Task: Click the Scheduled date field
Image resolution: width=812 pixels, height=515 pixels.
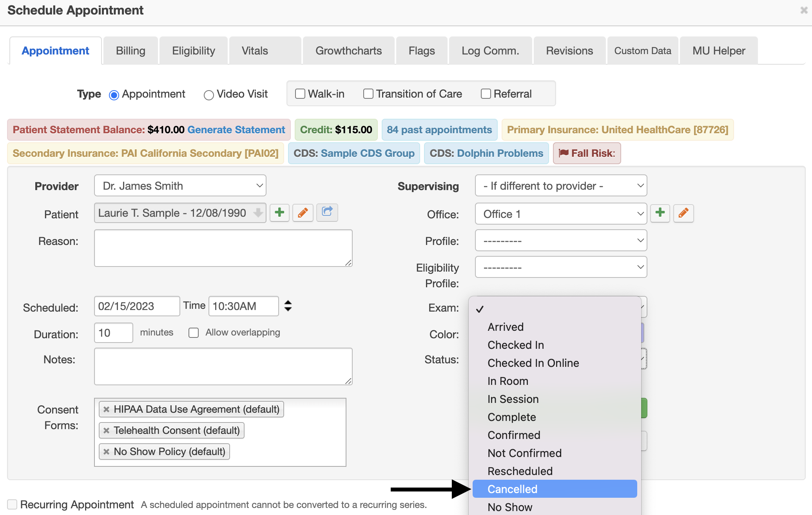Action: [x=137, y=306]
